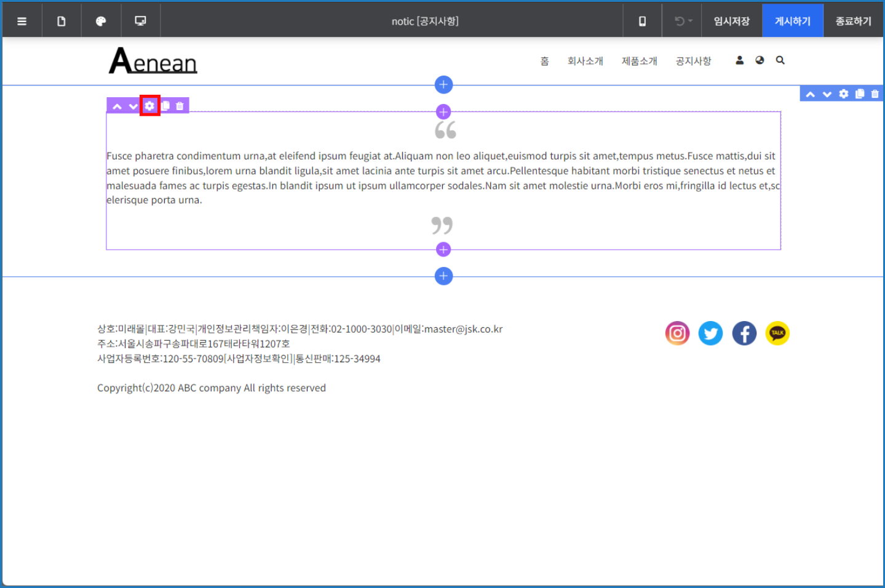Duplicate the purple quote block via copy icon
The width and height of the screenshot is (885, 588).
165,106
